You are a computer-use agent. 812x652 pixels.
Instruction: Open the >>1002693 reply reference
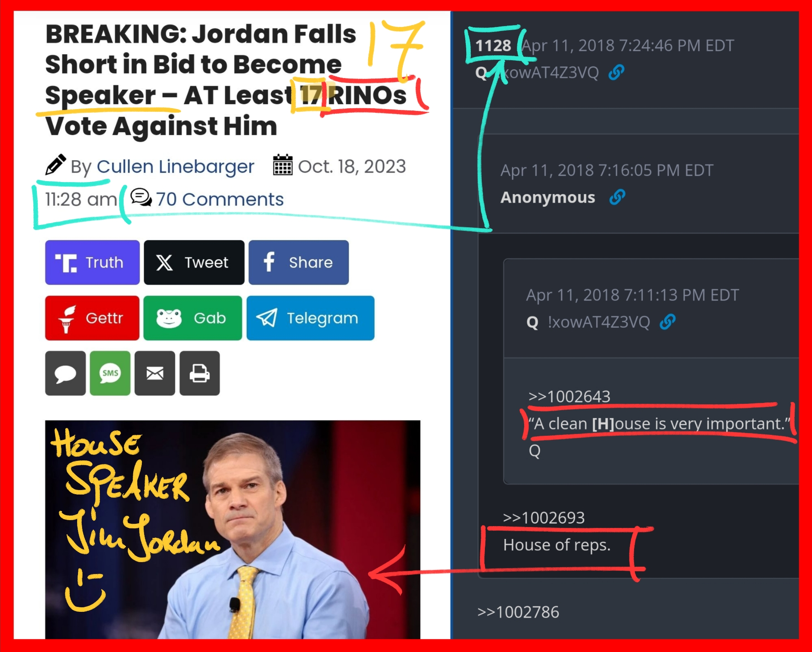[543, 518]
